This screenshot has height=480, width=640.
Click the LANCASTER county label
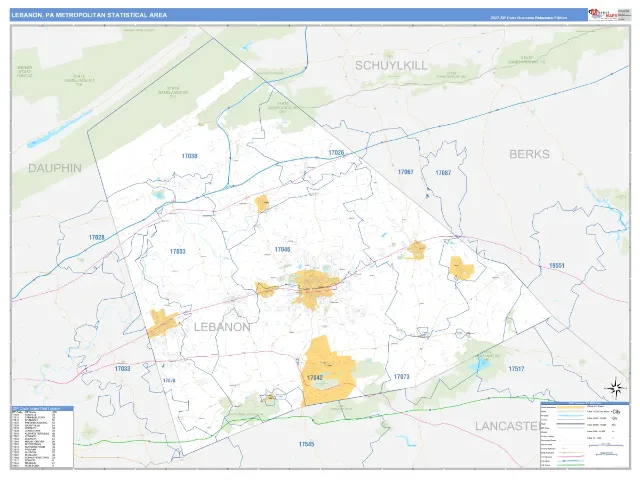coord(508,426)
